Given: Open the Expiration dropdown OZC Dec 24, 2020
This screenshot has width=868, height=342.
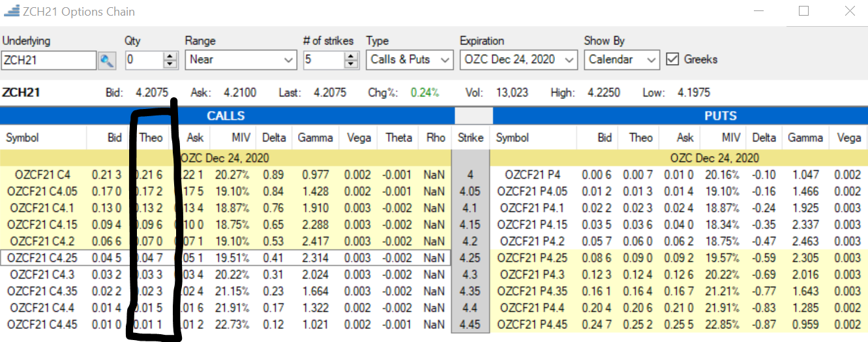Looking at the screenshot, I should (518, 60).
